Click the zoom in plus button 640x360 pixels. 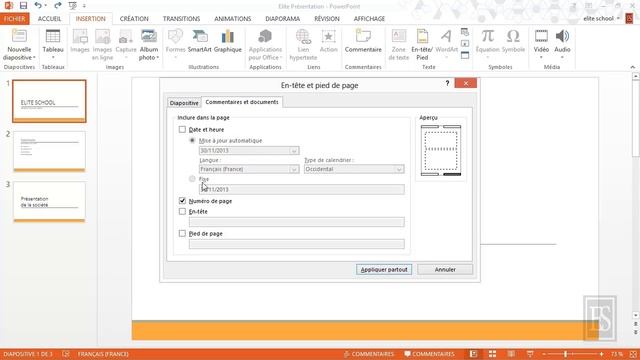coord(602,354)
